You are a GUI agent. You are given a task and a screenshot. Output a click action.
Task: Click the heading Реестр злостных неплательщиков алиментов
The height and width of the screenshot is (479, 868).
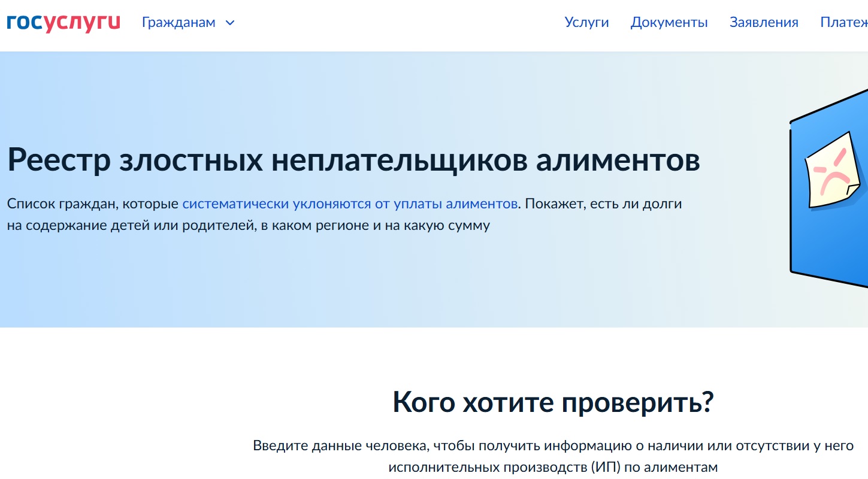(x=353, y=160)
